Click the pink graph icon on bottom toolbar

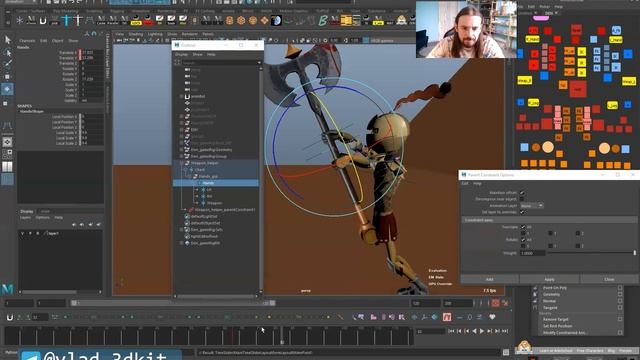[447, 317]
